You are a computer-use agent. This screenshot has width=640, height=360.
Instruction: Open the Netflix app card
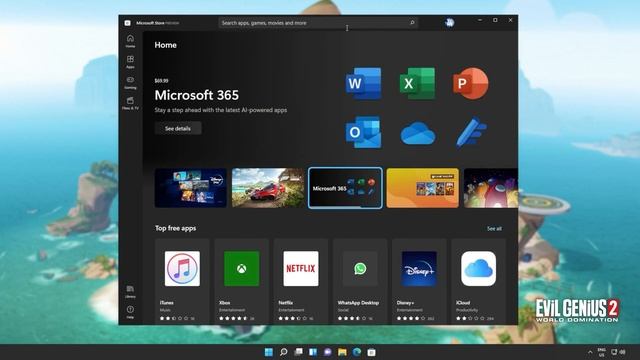(x=301, y=282)
